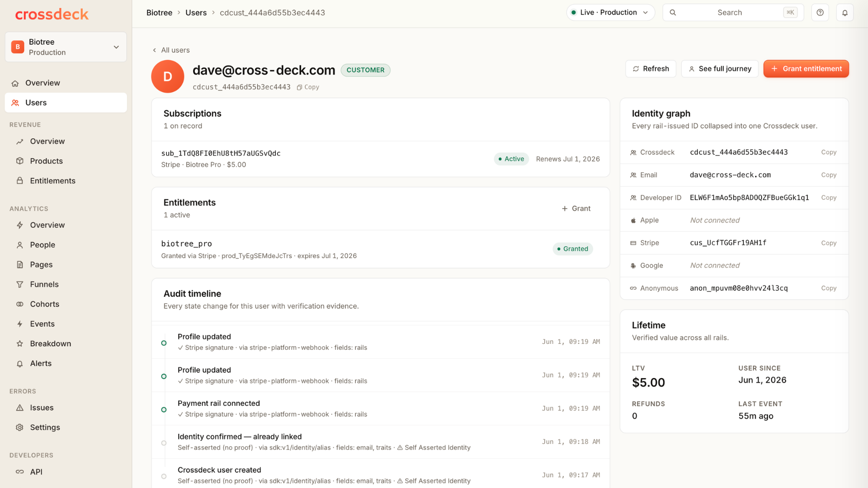The height and width of the screenshot is (488, 868).
Task: Click the People person icon
Action: [20, 245]
